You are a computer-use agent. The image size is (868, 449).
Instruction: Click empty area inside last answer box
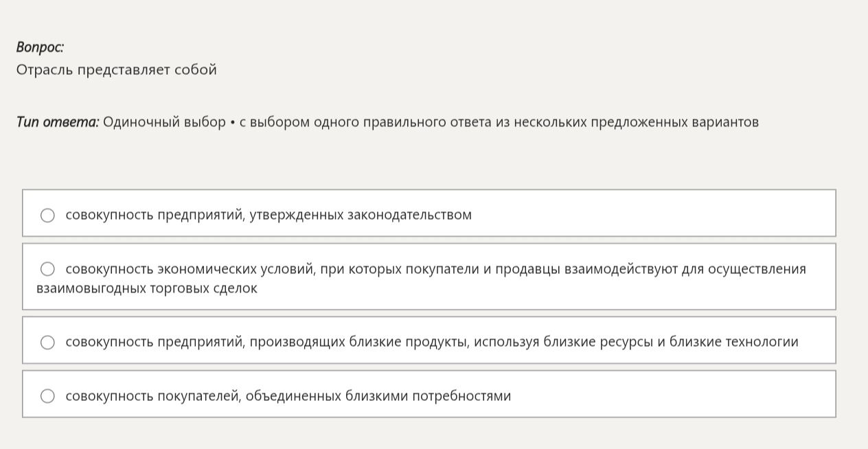673,394
